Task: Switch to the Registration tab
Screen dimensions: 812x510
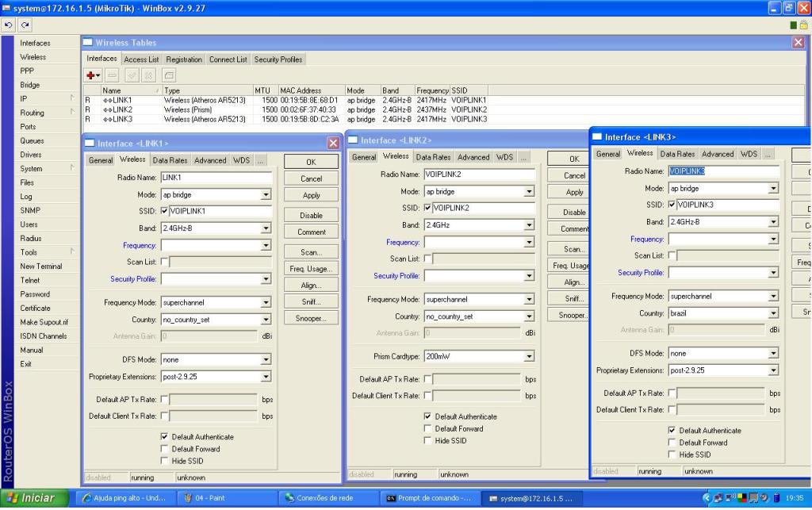Action: (184, 59)
